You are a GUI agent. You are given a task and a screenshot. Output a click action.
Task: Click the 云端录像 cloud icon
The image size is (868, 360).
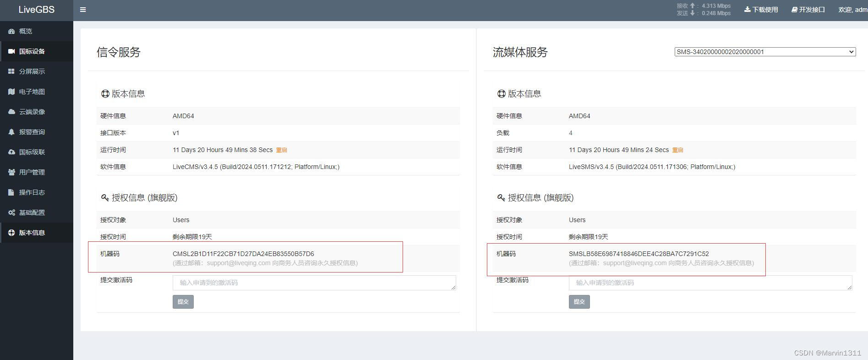tap(11, 112)
